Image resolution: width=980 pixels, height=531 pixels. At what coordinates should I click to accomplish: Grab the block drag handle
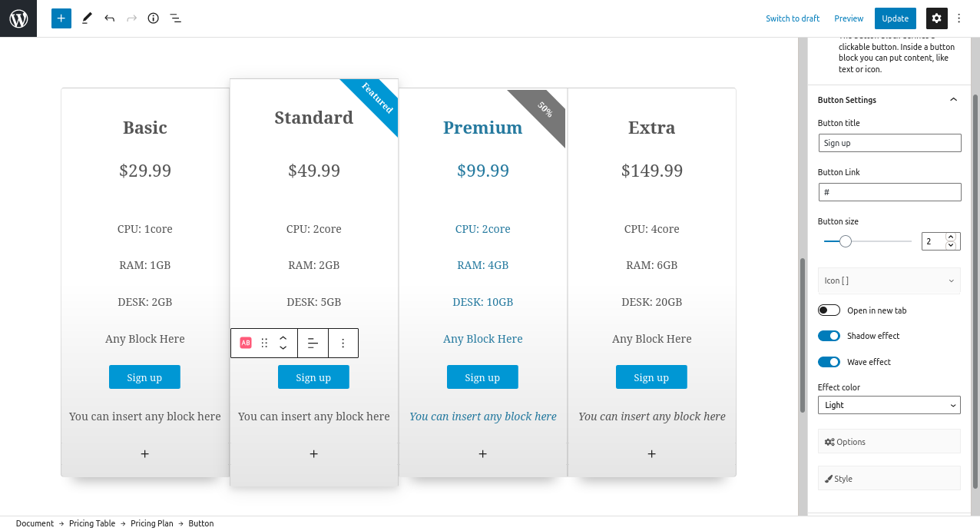click(265, 343)
